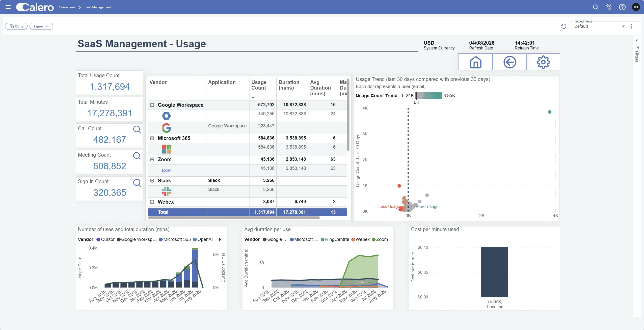Collapse the Zoom vendor row
644x330 pixels.
tap(152, 159)
